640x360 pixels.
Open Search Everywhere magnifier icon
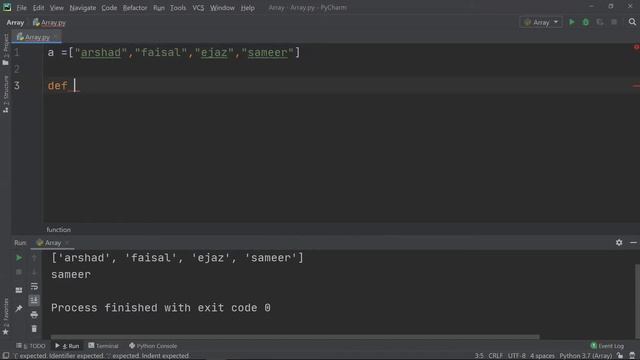coord(632,22)
